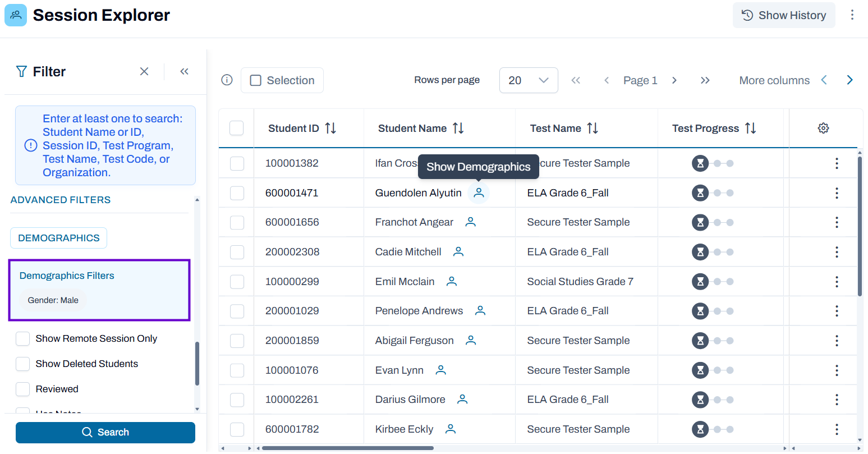This screenshot has width=868, height=454.
Task: Open the table column settings gear
Action: pyautogui.click(x=823, y=129)
